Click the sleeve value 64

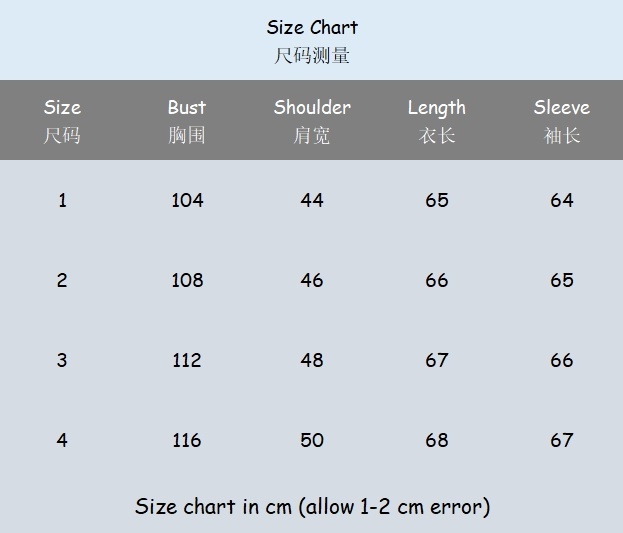(x=562, y=200)
